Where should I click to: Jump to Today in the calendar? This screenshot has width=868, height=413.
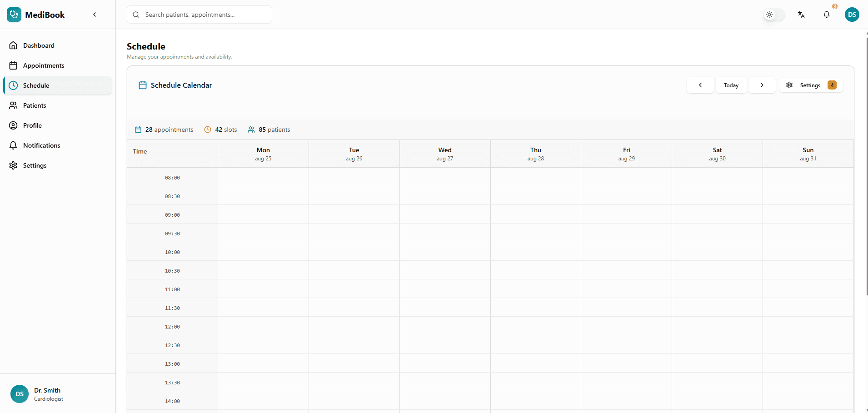point(731,85)
